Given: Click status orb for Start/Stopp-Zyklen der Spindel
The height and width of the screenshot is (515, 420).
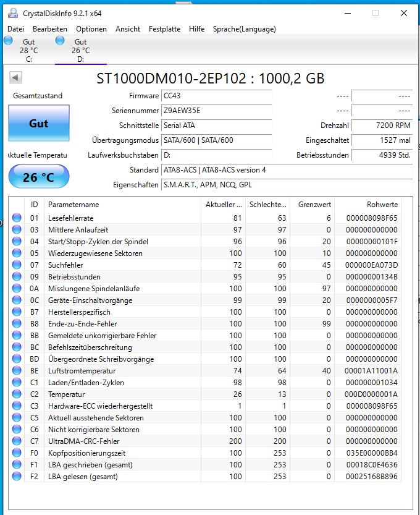Looking at the screenshot, I should pos(17,241).
